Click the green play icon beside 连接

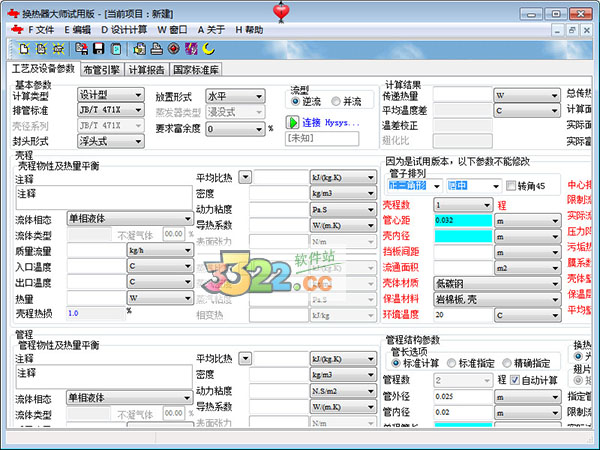click(x=294, y=122)
